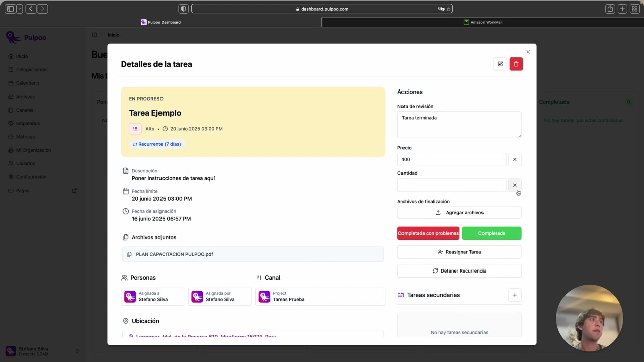Clear the Precio field with its X
The image size is (644, 362).
point(515,159)
